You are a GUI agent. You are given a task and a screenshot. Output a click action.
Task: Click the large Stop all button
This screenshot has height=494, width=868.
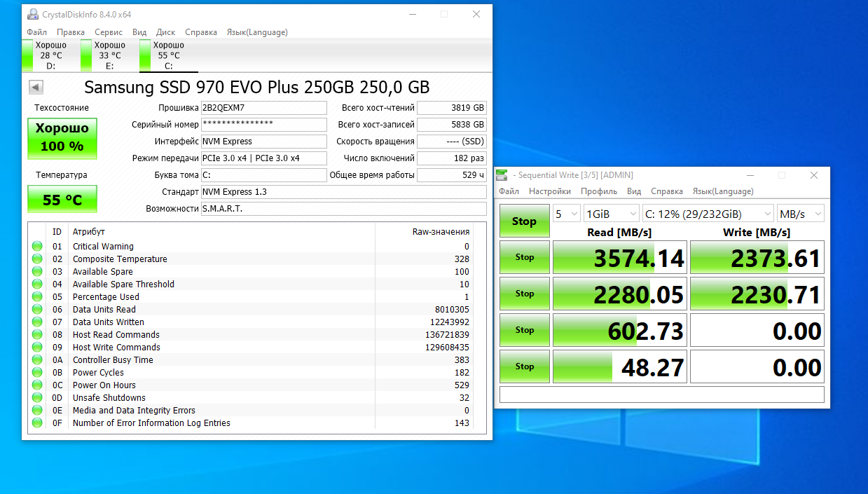pos(524,221)
